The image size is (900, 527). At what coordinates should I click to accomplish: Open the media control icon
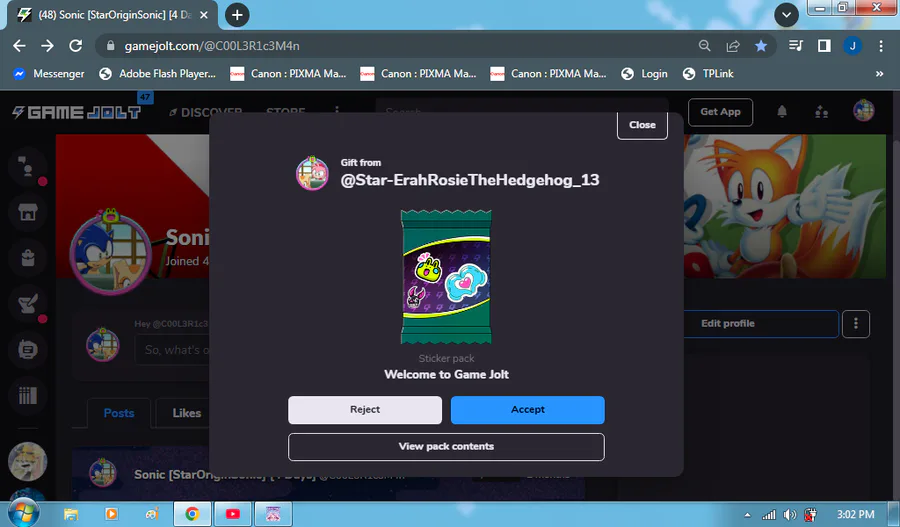pyautogui.click(x=796, y=46)
